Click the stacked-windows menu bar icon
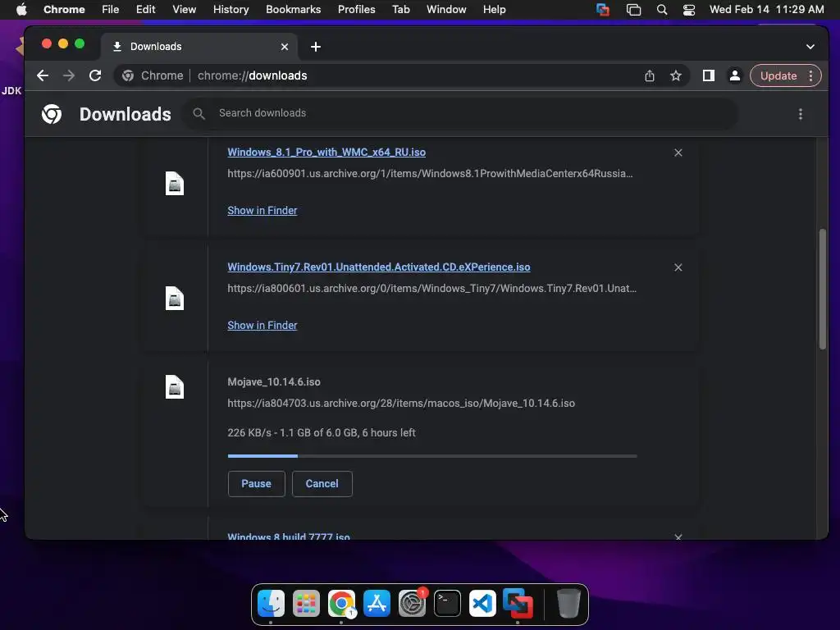 (634, 10)
